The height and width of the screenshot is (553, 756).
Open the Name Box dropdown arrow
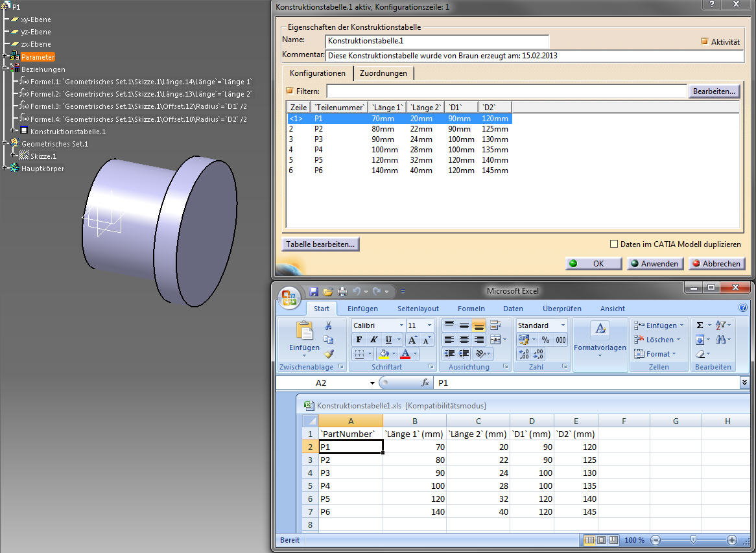point(372,382)
